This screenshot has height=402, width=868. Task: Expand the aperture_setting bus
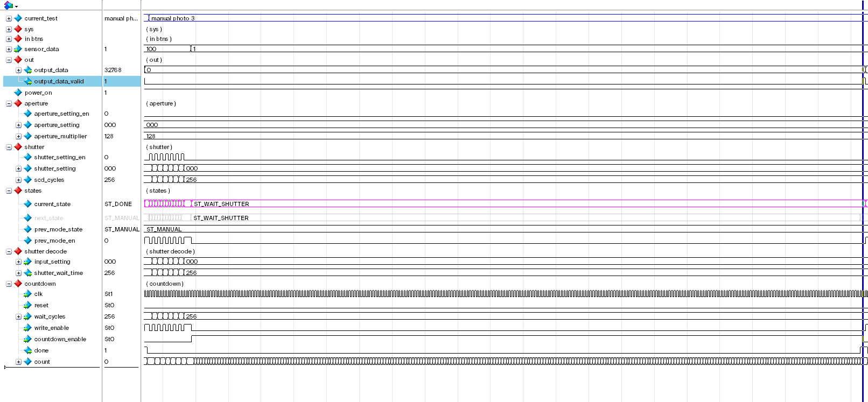[x=18, y=125]
